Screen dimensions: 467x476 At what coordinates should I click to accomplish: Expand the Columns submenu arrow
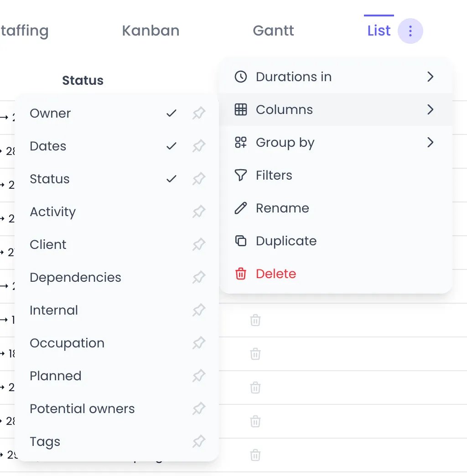[x=430, y=109]
